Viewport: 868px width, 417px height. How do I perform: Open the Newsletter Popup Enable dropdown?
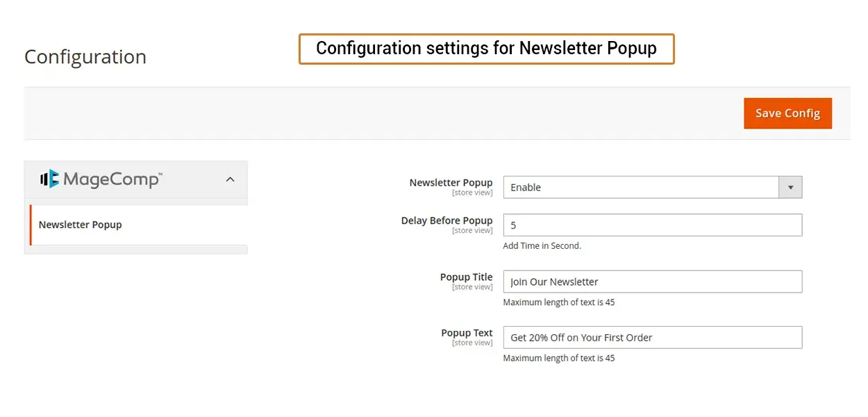pos(642,187)
